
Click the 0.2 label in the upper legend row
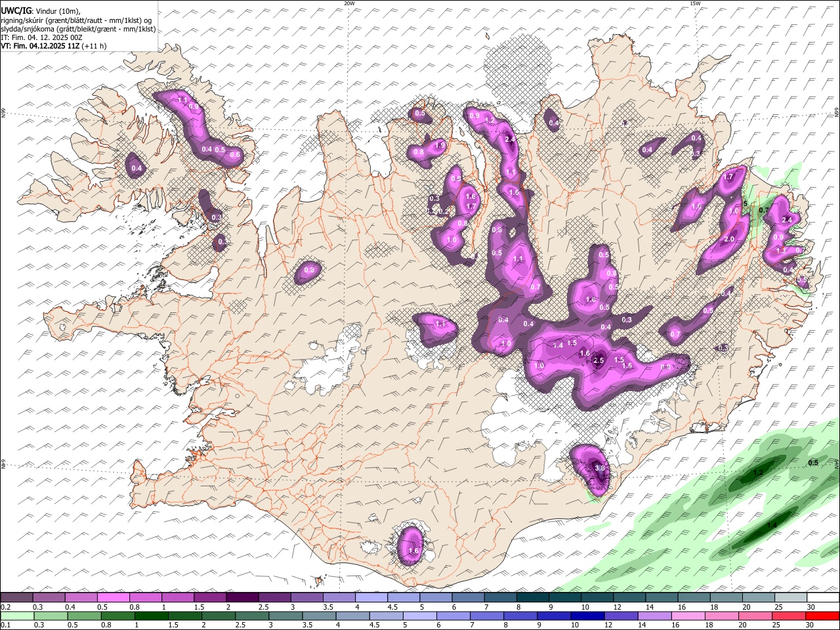[5, 607]
